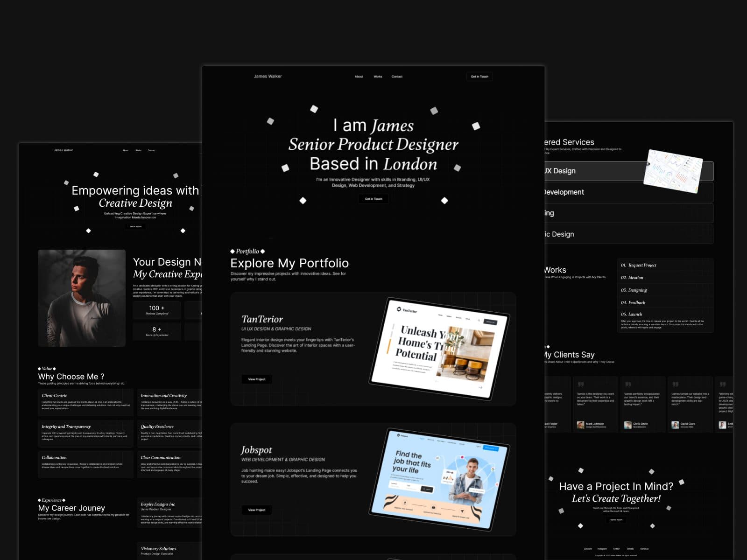This screenshot has height=560, width=747.
Task: Click View Project under Jobspot
Action: pos(256,510)
